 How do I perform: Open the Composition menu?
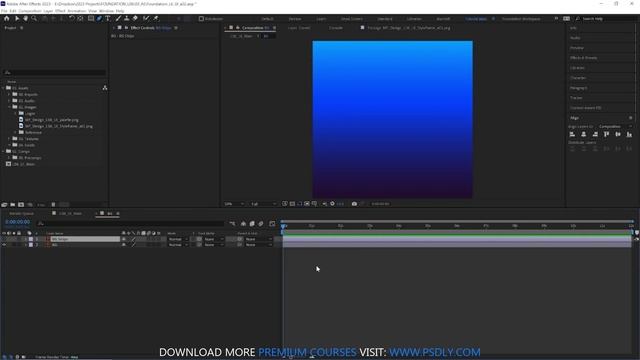30,11
